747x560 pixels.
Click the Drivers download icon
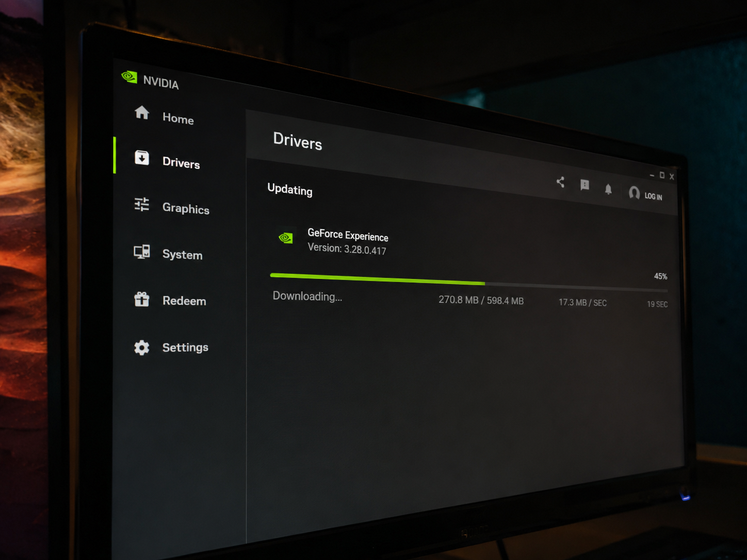coord(142,158)
